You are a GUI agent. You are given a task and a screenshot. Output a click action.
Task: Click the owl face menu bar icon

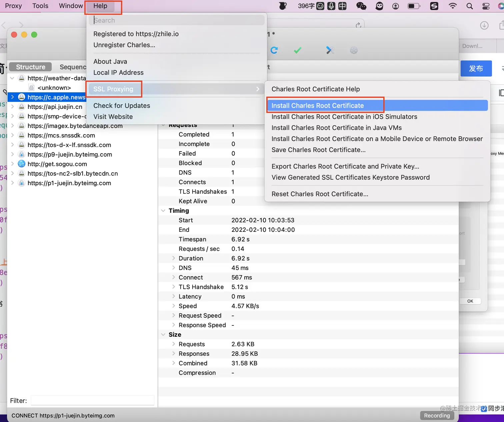coord(379,6)
